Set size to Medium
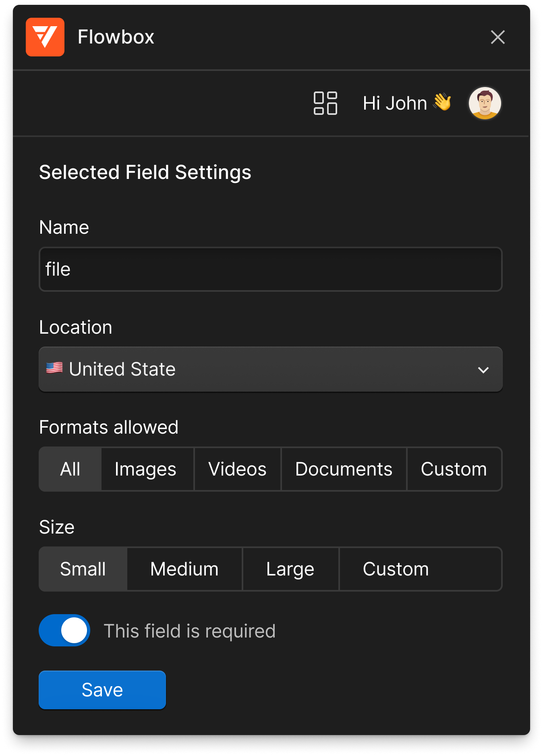543x756 pixels. point(184,569)
